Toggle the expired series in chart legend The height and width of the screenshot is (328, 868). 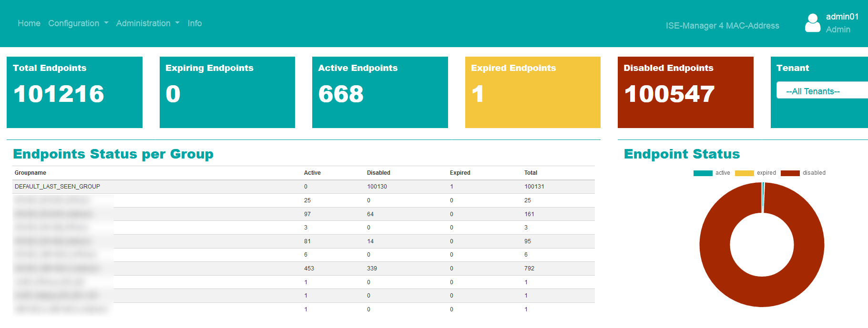[756, 173]
